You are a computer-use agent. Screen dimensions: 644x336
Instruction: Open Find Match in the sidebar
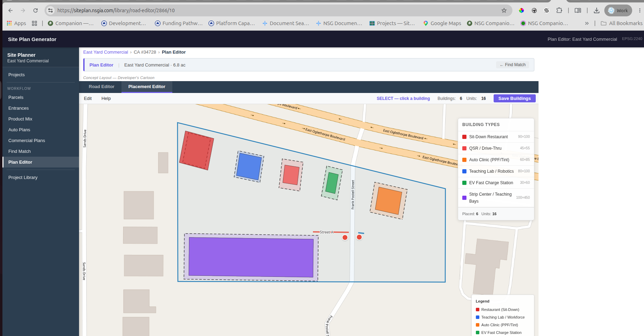point(41,151)
